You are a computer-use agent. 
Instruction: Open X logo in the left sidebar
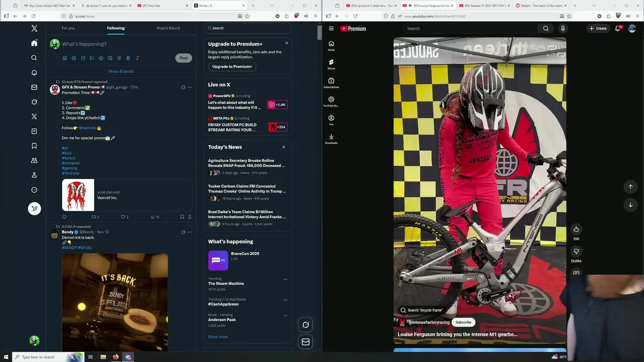click(34, 29)
